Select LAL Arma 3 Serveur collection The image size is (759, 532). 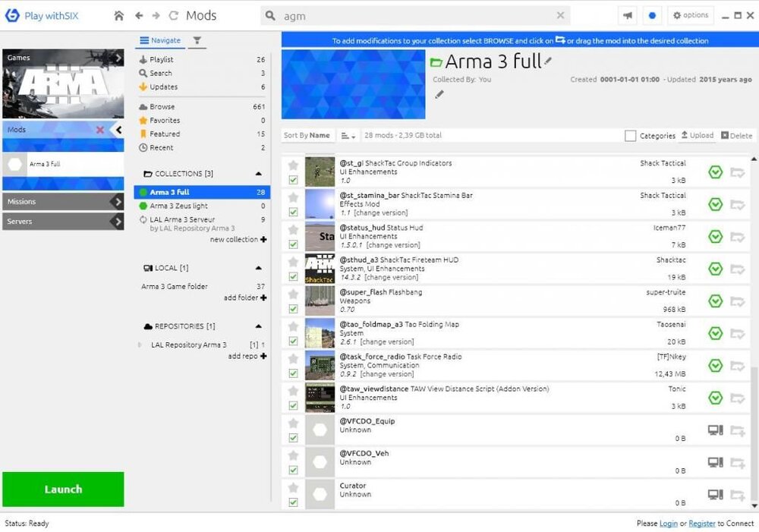202,224
